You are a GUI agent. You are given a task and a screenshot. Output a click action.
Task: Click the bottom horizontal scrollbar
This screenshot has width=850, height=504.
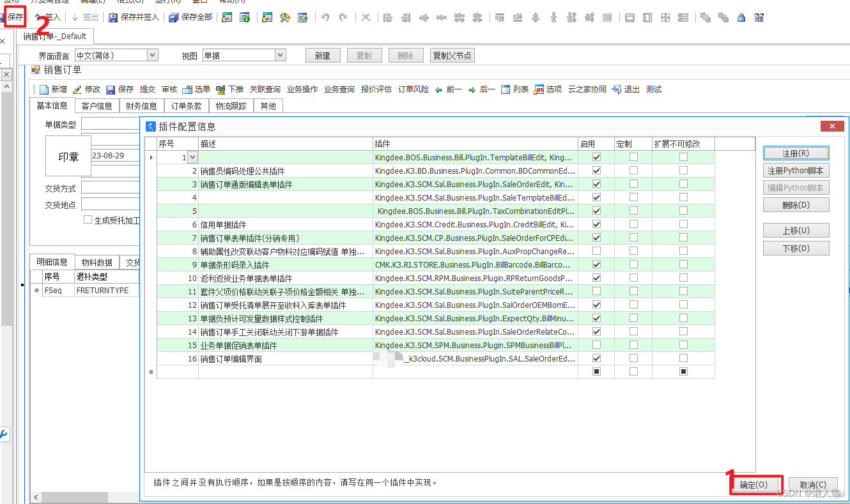(x=84, y=497)
